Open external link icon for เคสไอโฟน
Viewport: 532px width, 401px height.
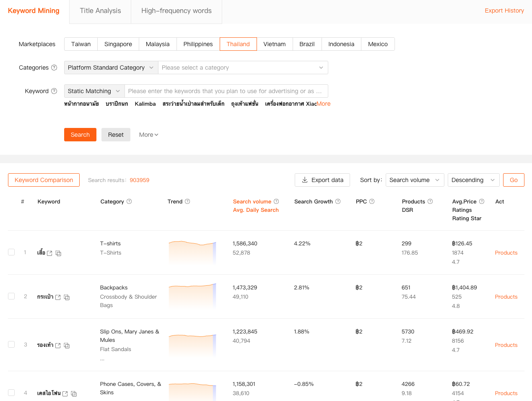65,394
